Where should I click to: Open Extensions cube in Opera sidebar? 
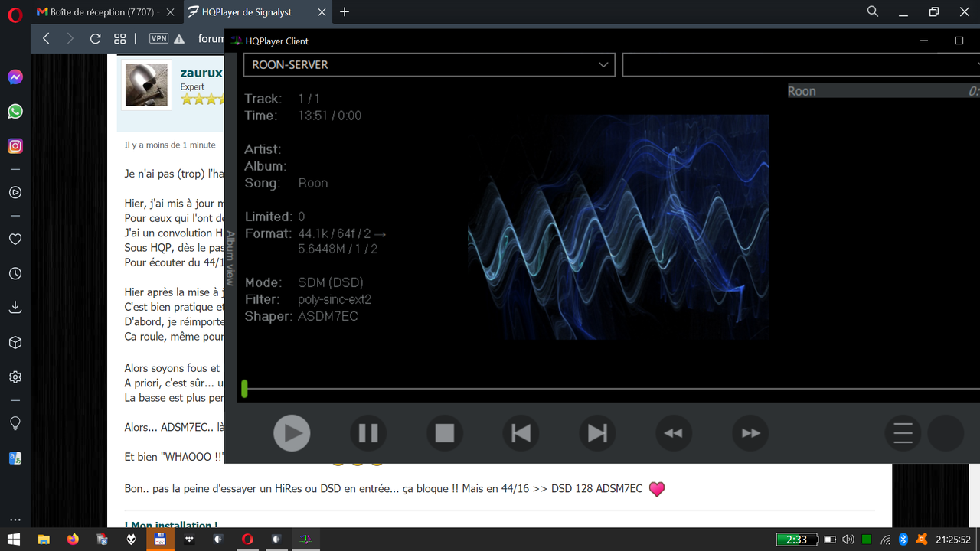15,343
